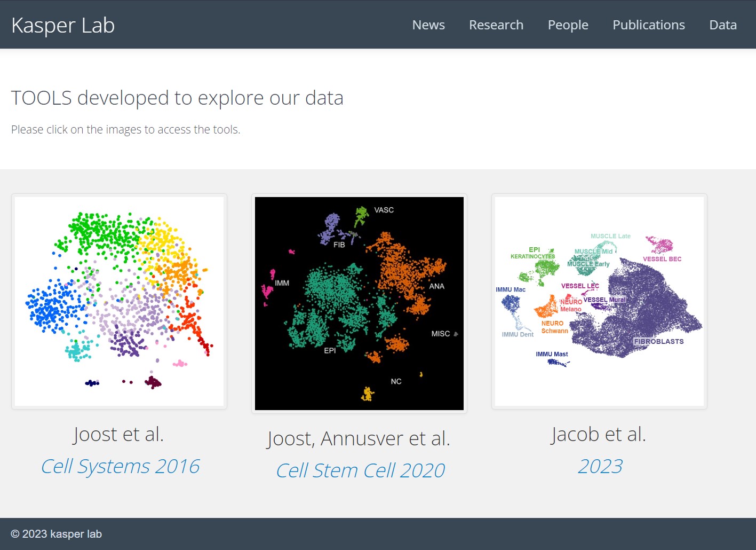Click the IMMU Mast cluster label
Image resolution: width=756 pixels, height=550 pixels.
tap(552, 354)
